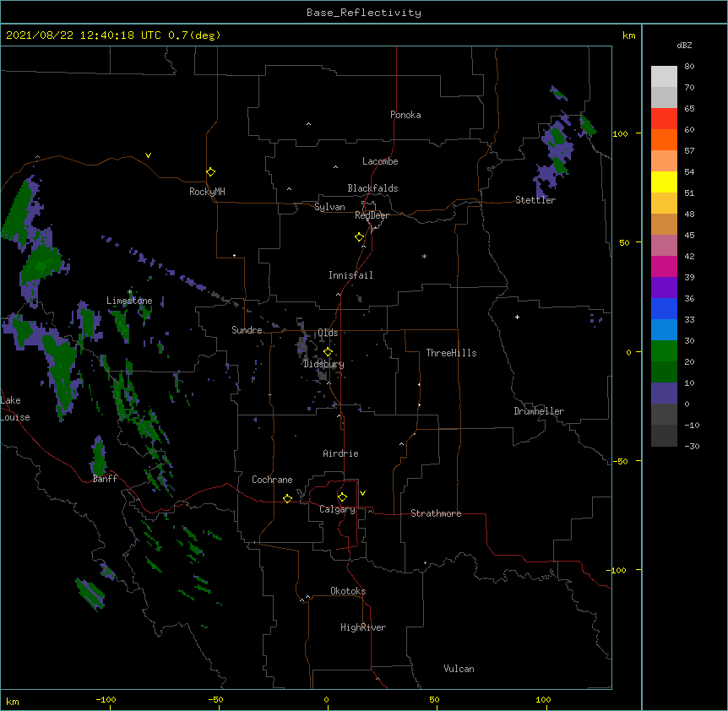The height and width of the screenshot is (711, 728).
Task: Pick the bright yellow 54-51 dBZ swatch
Action: coord(664,182)
